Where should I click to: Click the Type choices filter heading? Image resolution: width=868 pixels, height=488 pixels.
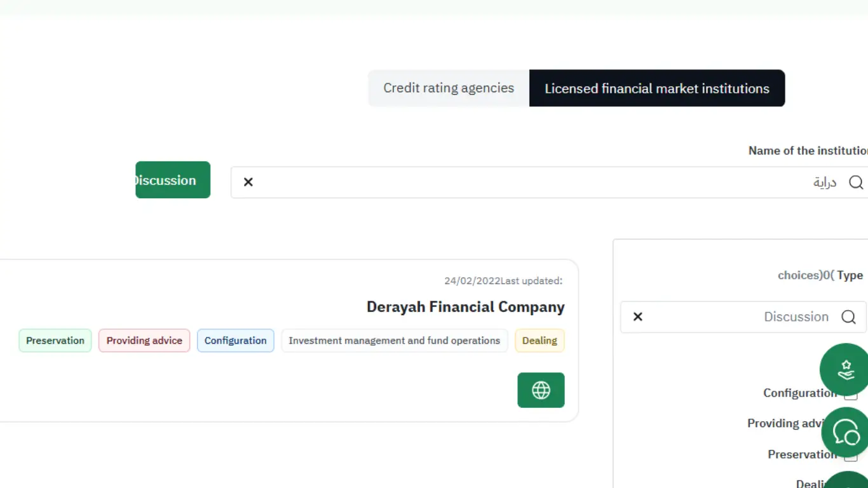click(820, 275)
